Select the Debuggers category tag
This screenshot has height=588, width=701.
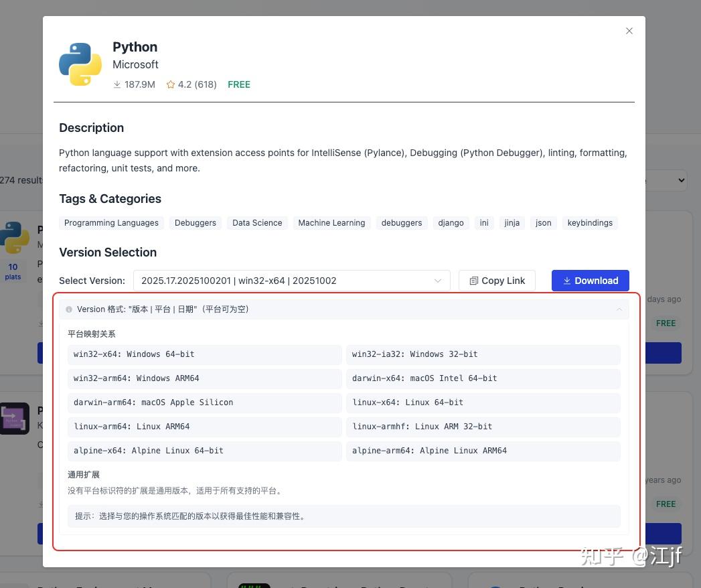[196, 223]
